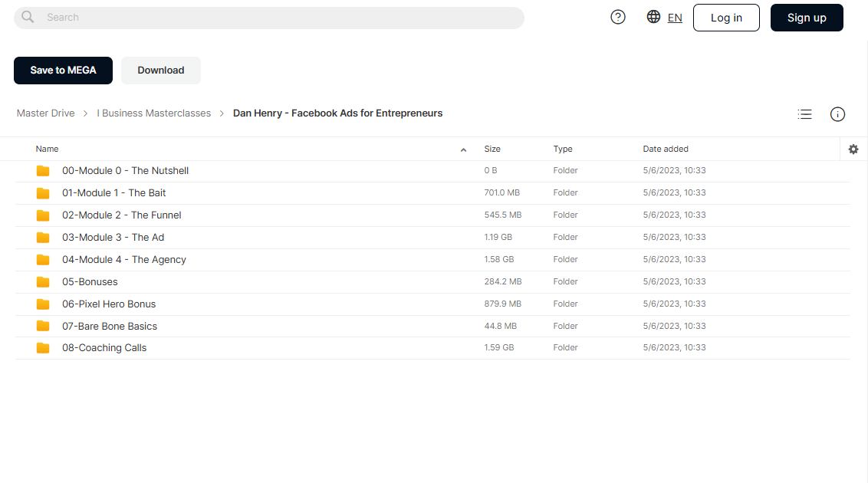Click folder icon for 04-Module 4 - The Agency

tap(43, 259)
